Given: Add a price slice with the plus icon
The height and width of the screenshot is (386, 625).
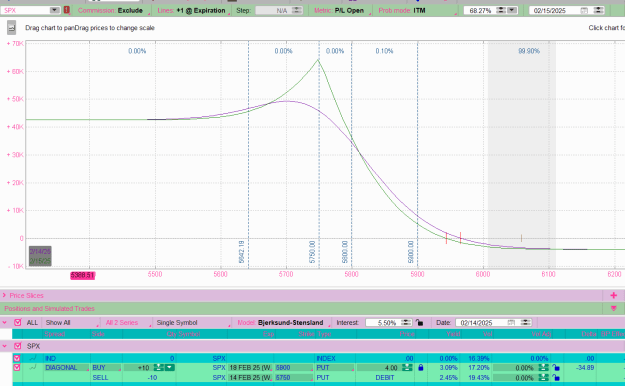Looking at the screenshot, I should pyautogui.click(x=613, y=295).
